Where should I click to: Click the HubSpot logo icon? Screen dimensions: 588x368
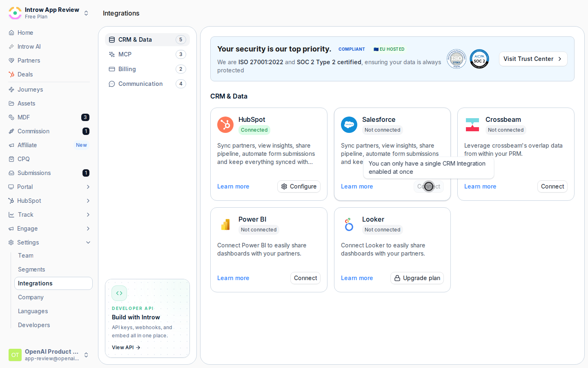click(225, 125)
